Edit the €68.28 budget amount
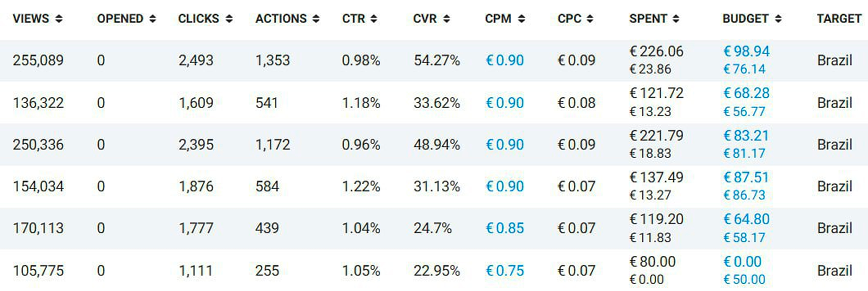The height and width of the screenshot is (291, 868). (746, 93)
